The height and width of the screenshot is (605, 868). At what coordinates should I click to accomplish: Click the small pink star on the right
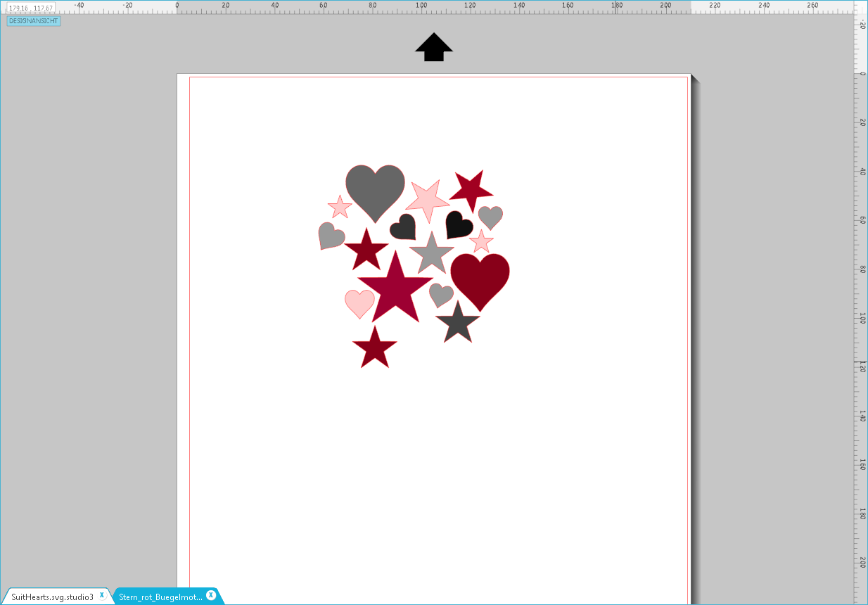[481, 242]
